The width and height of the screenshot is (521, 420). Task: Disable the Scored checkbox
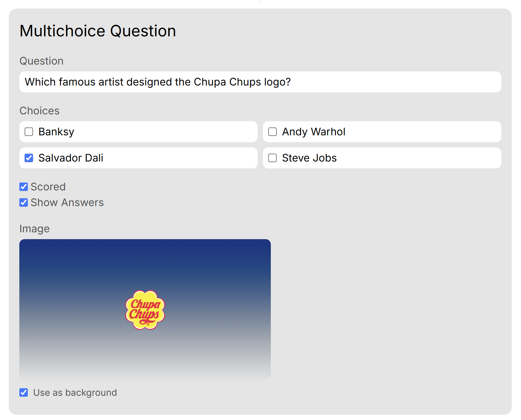tap(24, 187)
